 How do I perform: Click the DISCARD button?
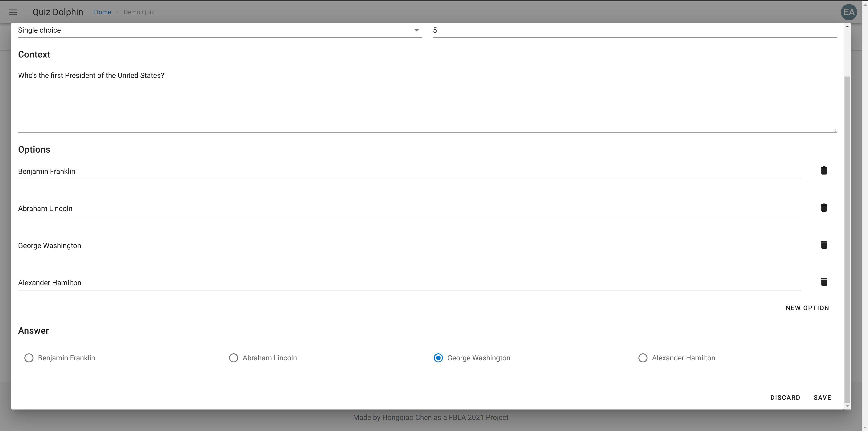pos(785,398)
